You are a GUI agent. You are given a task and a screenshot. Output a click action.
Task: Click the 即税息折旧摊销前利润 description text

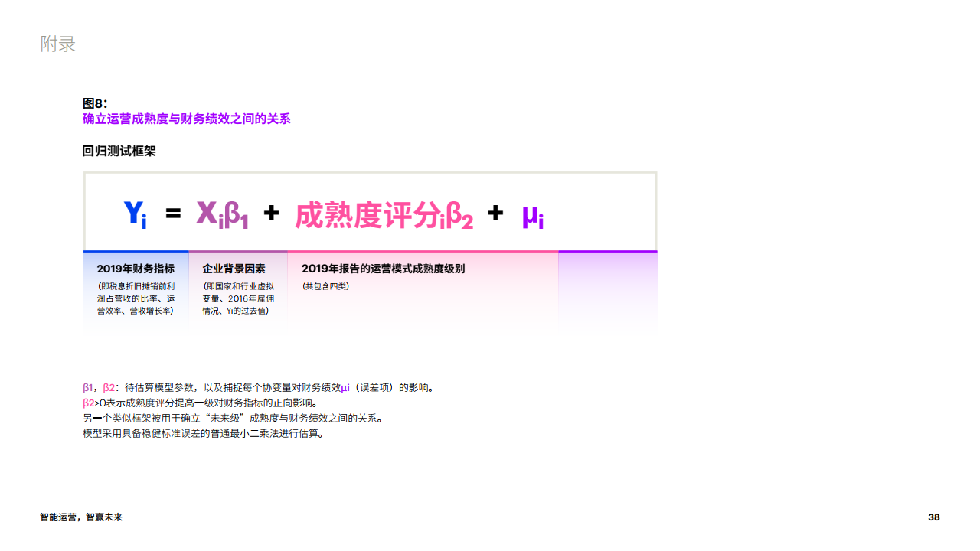coord(136,298)
